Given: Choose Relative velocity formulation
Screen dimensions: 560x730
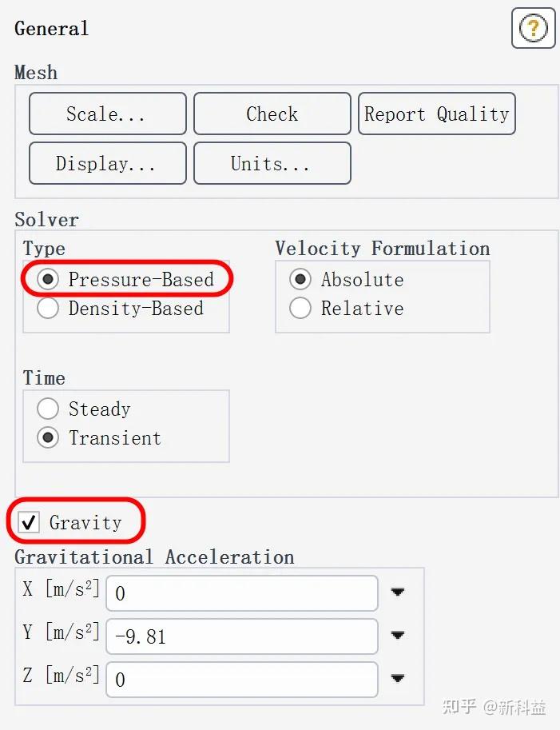Looking at the screenshot, I should click(301, 309).
